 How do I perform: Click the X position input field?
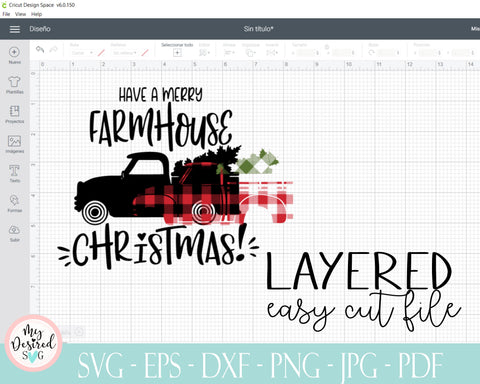pyautogui.click(x=428, y=53)
